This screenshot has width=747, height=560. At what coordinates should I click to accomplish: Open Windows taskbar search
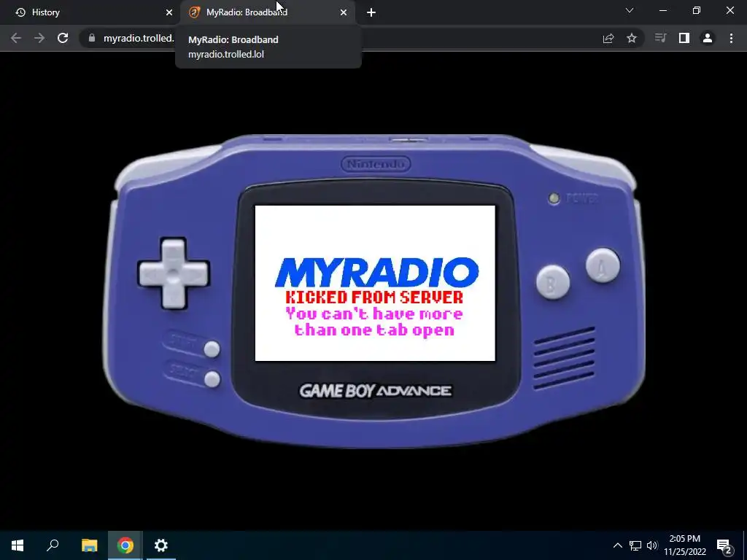coord(53,545)
